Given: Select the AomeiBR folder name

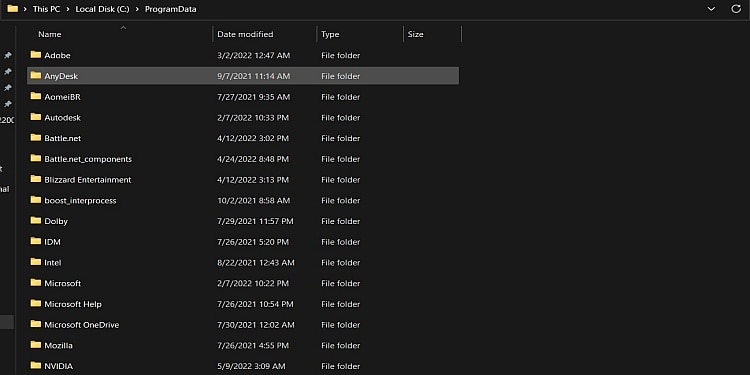Looking at the screenshot, I should 63,97.
